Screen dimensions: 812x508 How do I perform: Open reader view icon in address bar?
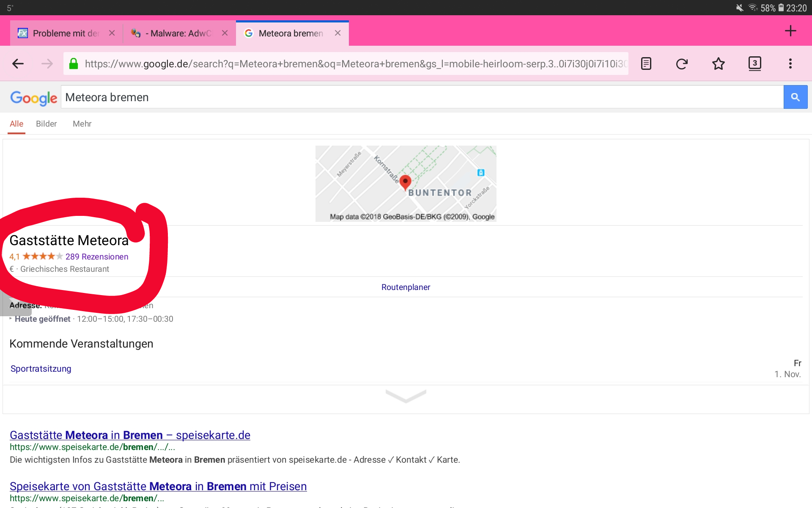point(646,64)
